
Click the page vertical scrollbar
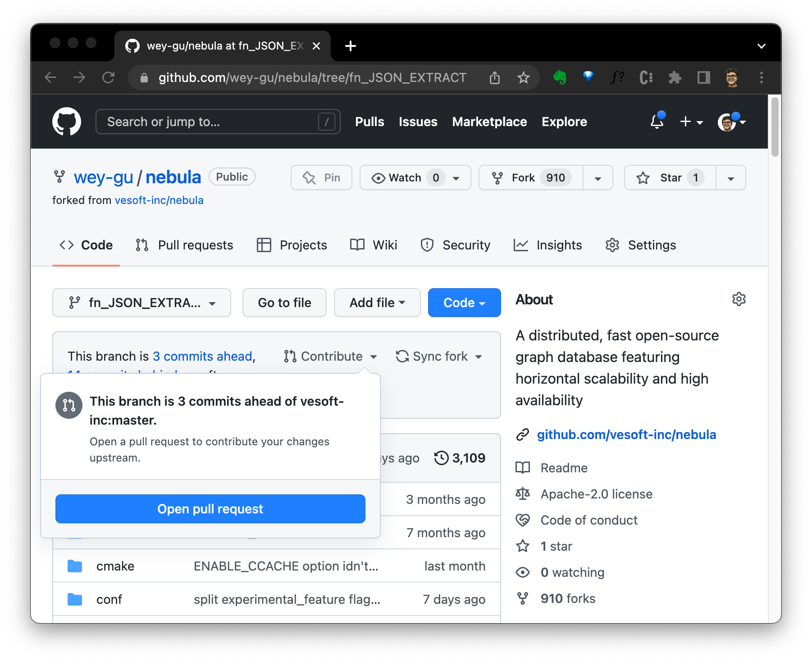pyautogui.click(x=775, y=127)
